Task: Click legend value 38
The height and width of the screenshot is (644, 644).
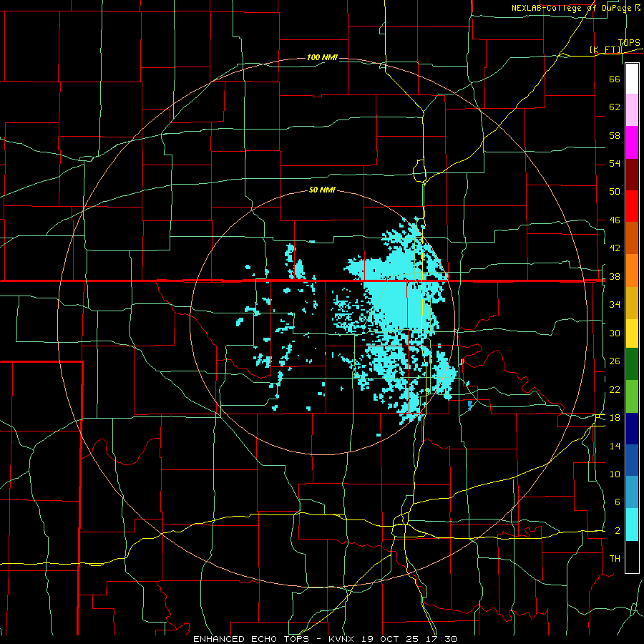Action: pos(615,276)
